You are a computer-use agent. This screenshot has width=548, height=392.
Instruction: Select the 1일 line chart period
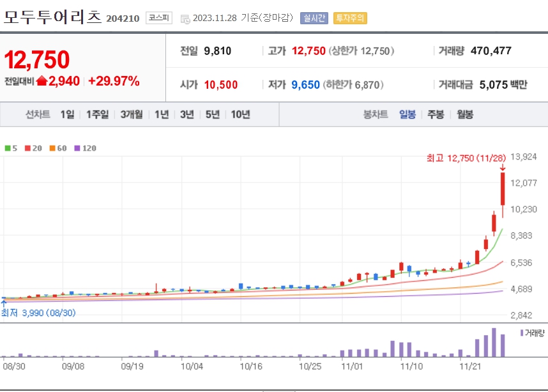[x=67, y=114]
